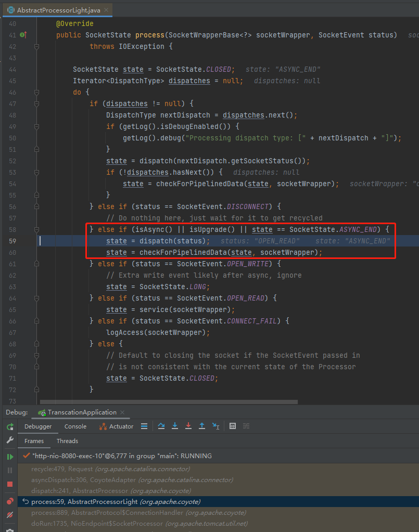Collapse the else fold marker at line 68

tap(36, 344)
